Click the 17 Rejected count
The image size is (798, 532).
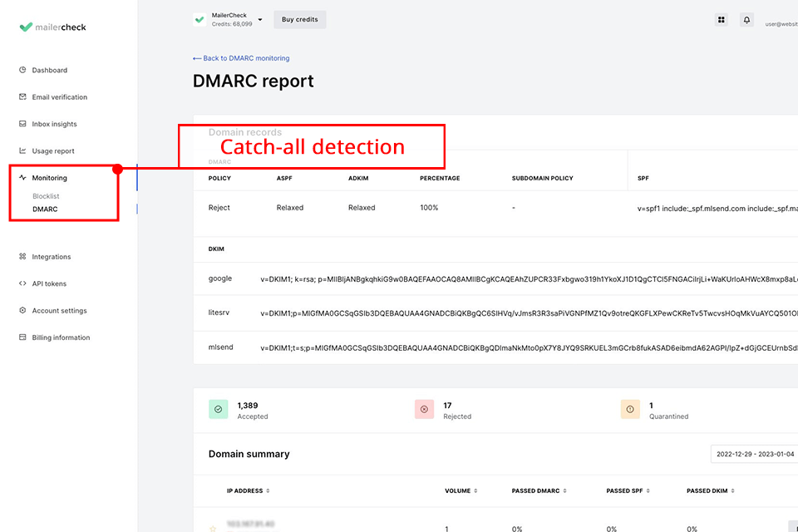447,406
